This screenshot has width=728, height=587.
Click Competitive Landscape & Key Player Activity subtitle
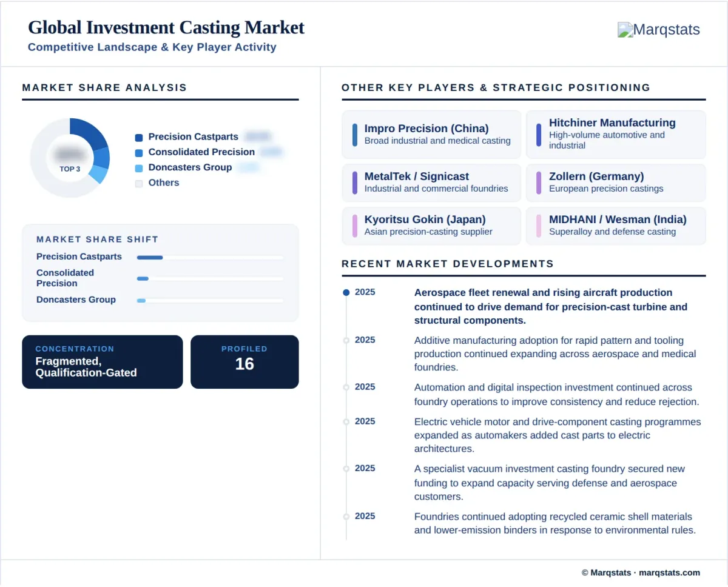pos(152,47)
